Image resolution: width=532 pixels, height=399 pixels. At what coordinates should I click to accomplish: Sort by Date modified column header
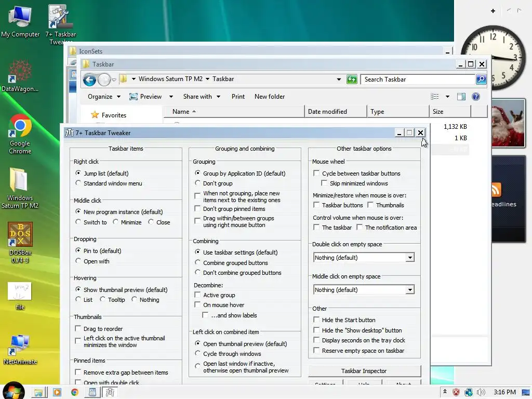[336, 112]
